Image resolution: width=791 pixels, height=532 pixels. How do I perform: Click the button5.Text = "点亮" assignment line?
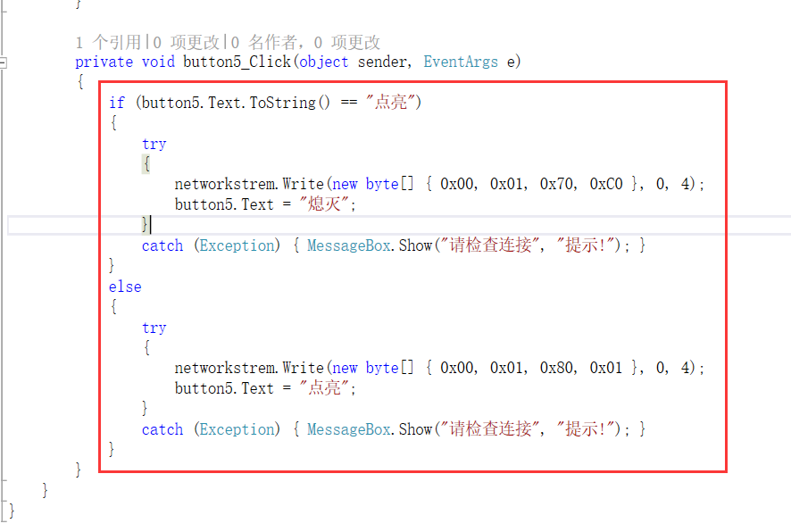pyautogui.click(x=265, y=388)
